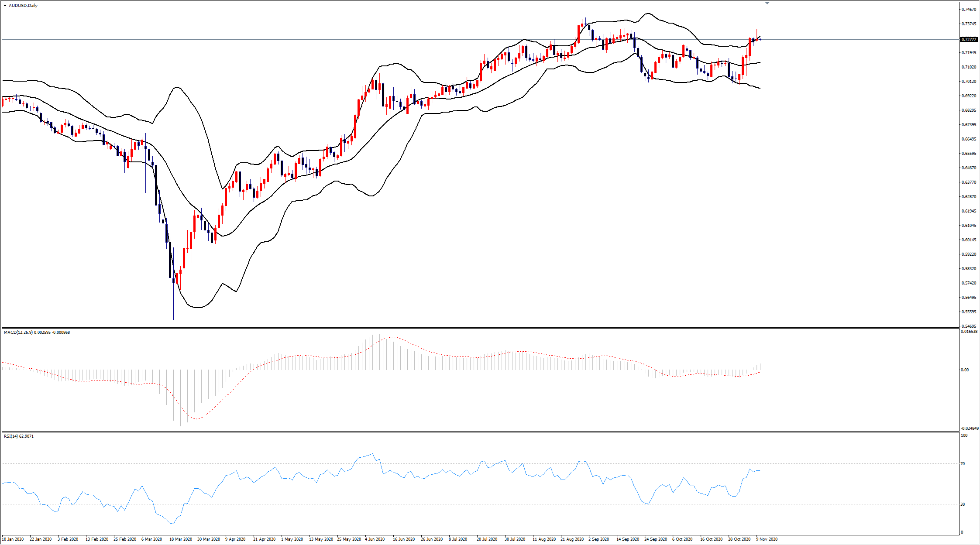Click the 18 Mar 2020 date label
This screenshot has width=980, height=545.
point(180,539)
